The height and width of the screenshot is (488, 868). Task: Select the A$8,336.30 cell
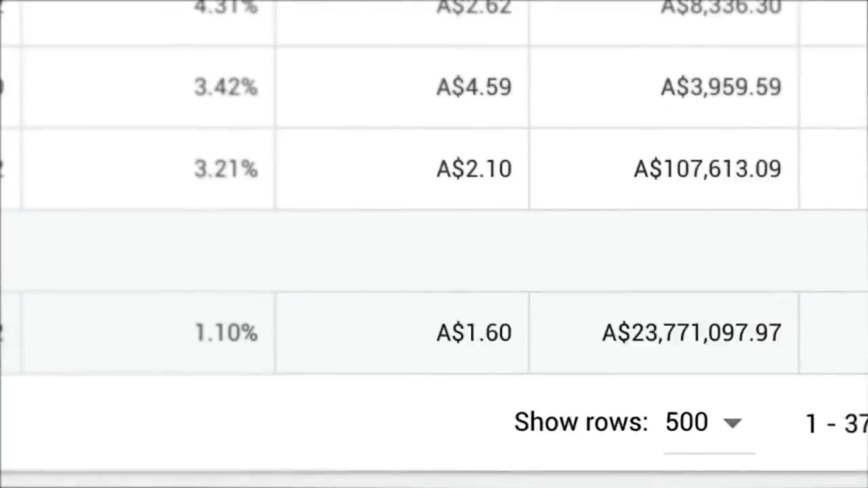[721, 8]
